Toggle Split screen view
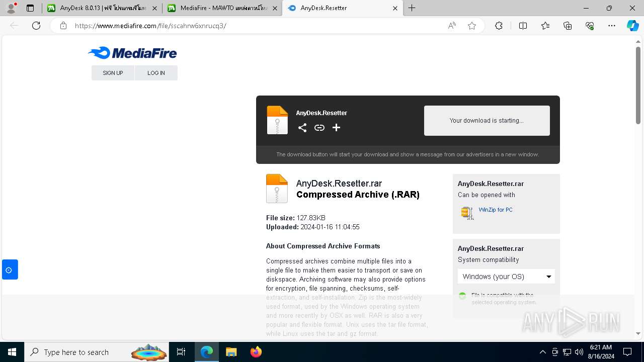Image resolution: width=644 pixels, height=362 pixels. click(523, 26)
